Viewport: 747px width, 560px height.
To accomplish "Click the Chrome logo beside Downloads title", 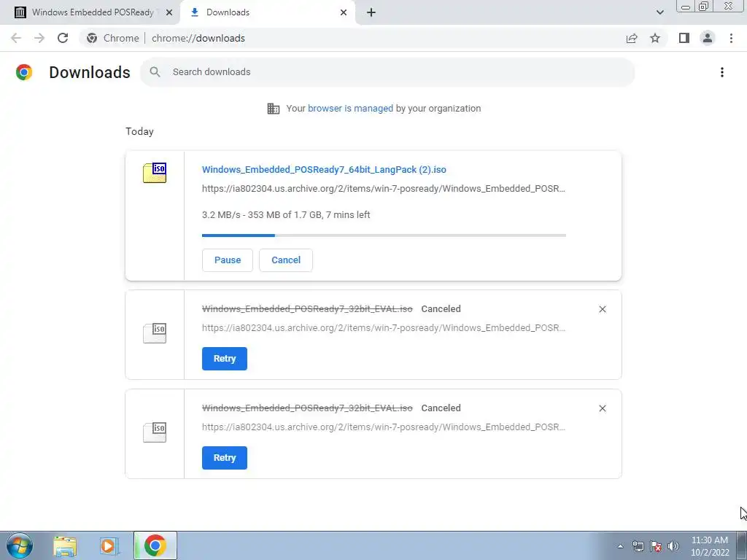I will (x=24, y=72).
